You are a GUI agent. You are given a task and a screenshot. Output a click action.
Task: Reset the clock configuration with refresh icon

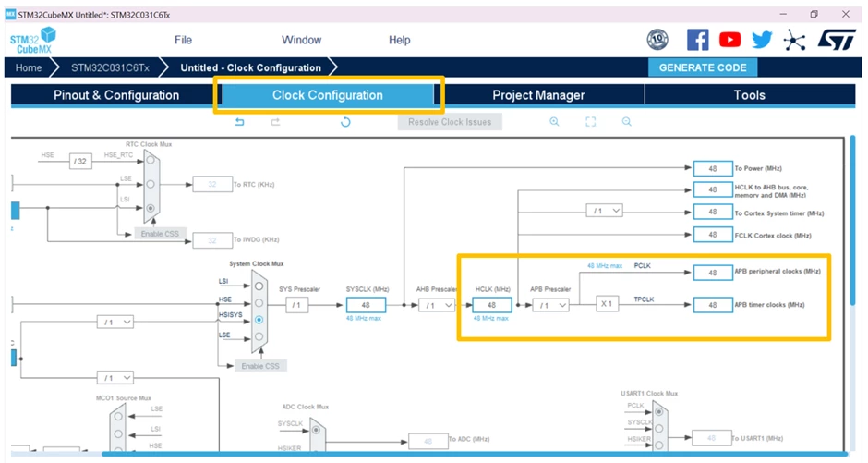345,122
